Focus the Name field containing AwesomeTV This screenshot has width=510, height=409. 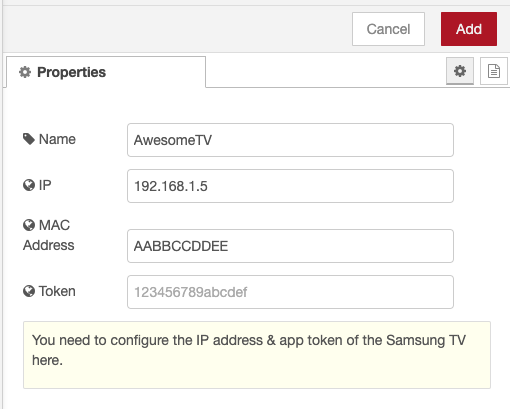[290, 140]
